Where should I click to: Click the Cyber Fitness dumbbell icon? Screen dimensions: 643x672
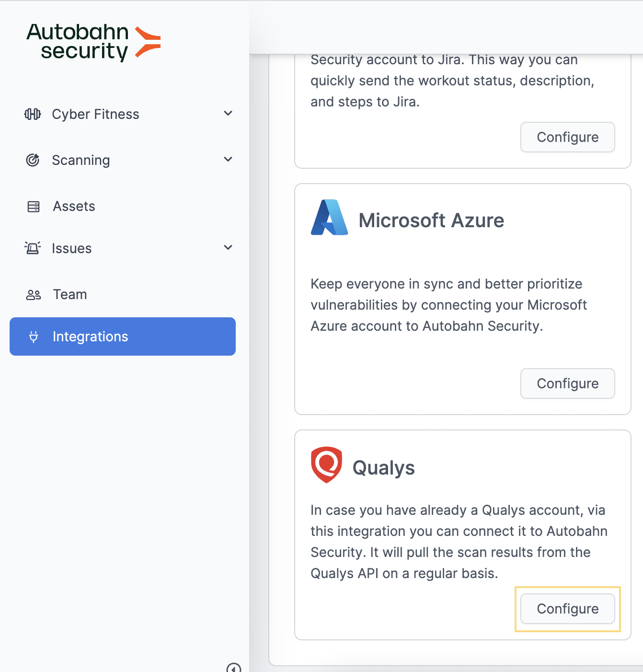pos(33,114)
